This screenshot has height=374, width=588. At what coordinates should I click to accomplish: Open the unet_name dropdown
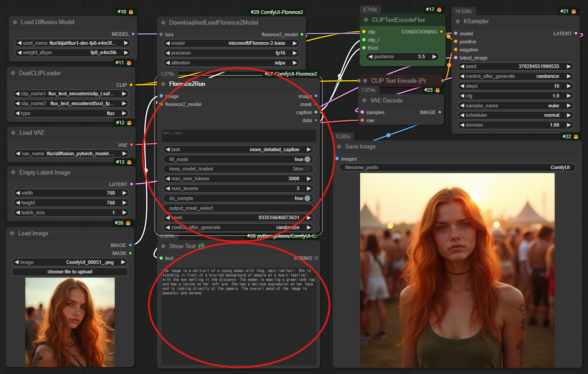pyautogui.click(x=72, y=43)
